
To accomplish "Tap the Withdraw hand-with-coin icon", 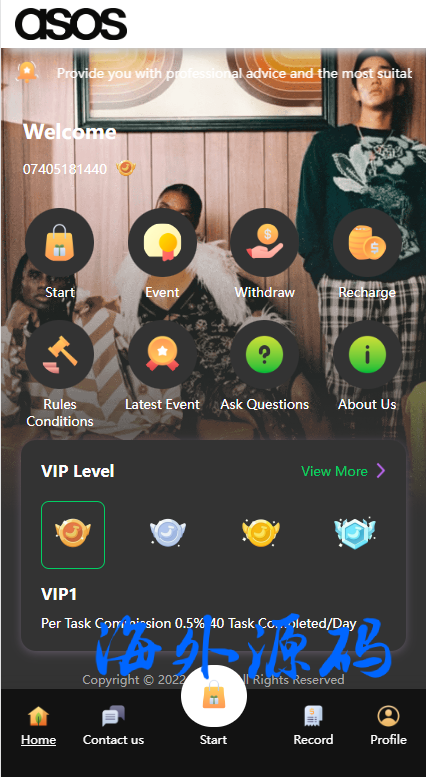I will (265, 242).
